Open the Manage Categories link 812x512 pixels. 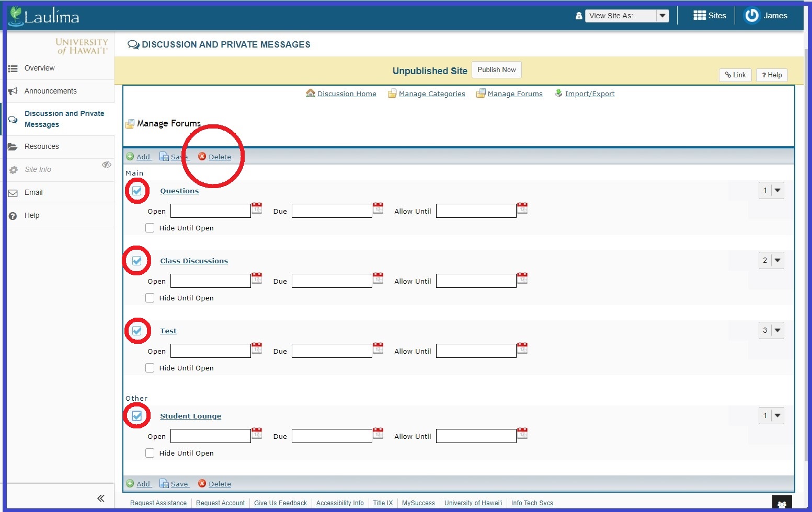(431, 94)
